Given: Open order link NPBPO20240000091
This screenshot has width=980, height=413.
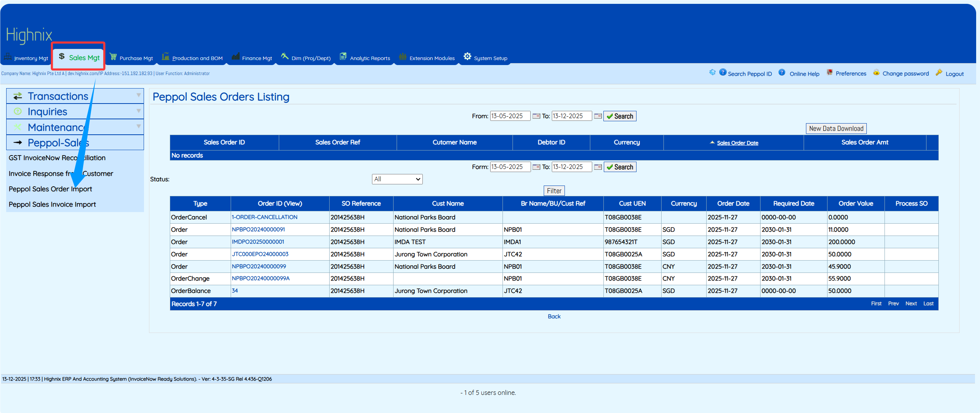Looking at the screenshot, I should point(258,230).
